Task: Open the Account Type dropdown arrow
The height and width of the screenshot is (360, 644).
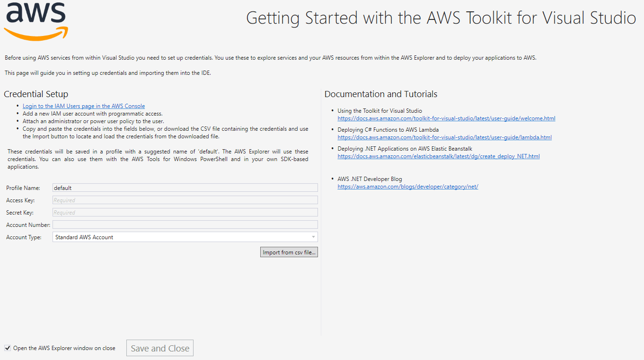Action: coord(313,237)
